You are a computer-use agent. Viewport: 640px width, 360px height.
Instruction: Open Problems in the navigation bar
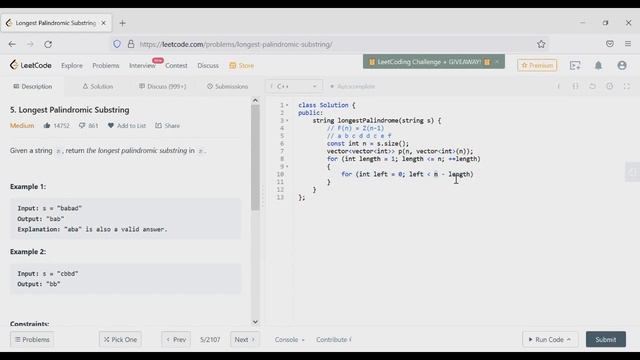tap(106, 65)
